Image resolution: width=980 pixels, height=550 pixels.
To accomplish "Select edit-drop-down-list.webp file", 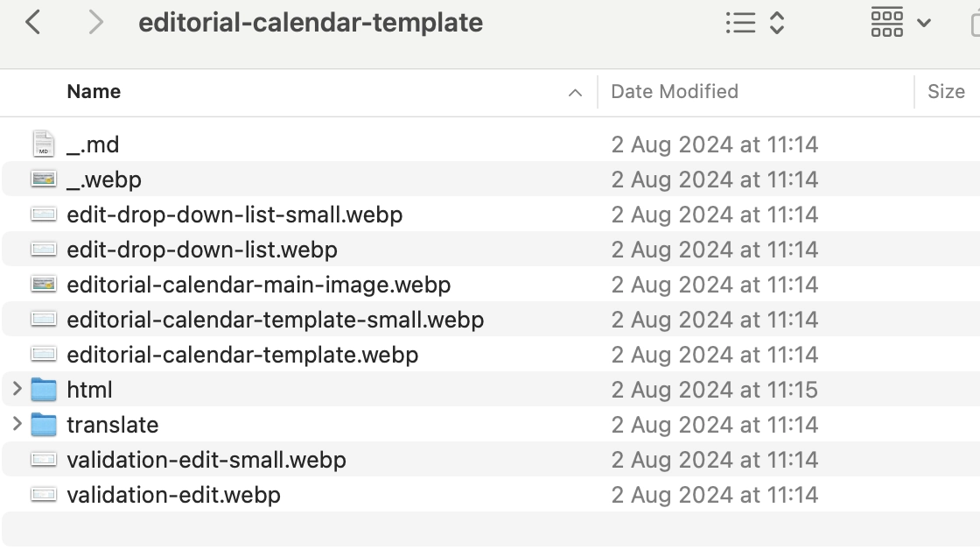I will [x=201, y=249].
